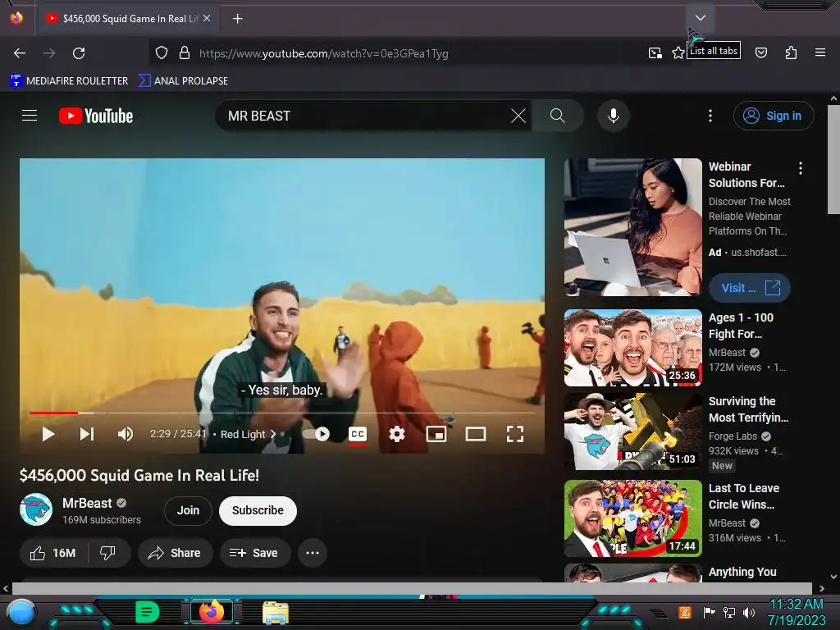Close the Squid Game tab
The image size is (840, 630).
click(206, 18)
